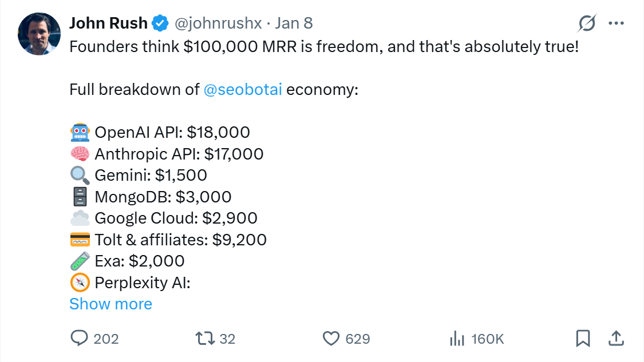The width and height of the screenshot is (644, 362).
Task: Open the Jan 8 timestamp
Action: (295, 23)
